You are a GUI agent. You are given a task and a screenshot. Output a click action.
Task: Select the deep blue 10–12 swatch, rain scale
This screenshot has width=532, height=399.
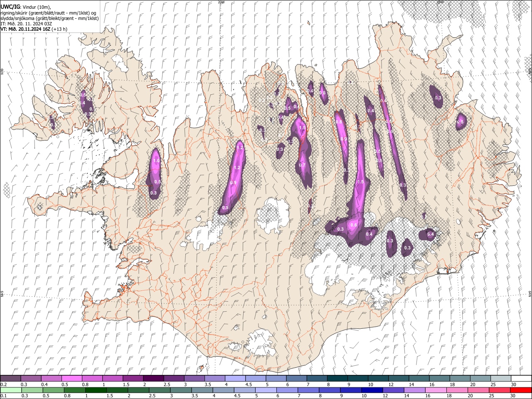click(372, 390)
